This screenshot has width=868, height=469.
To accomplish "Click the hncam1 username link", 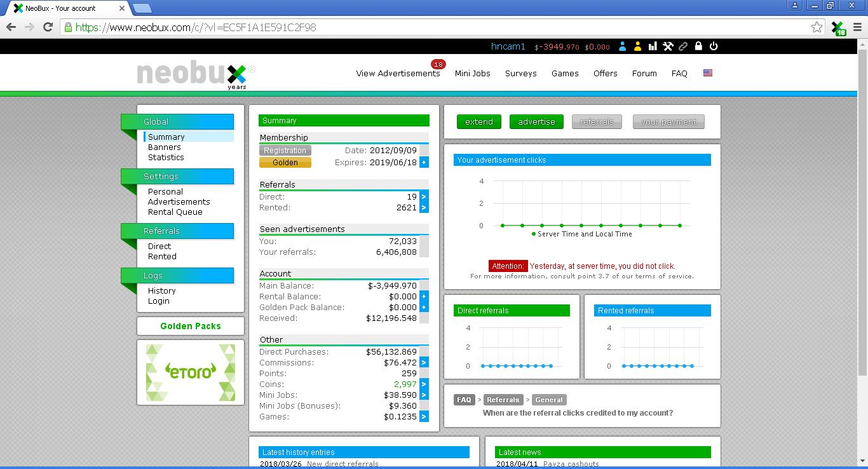I will 508,46.
